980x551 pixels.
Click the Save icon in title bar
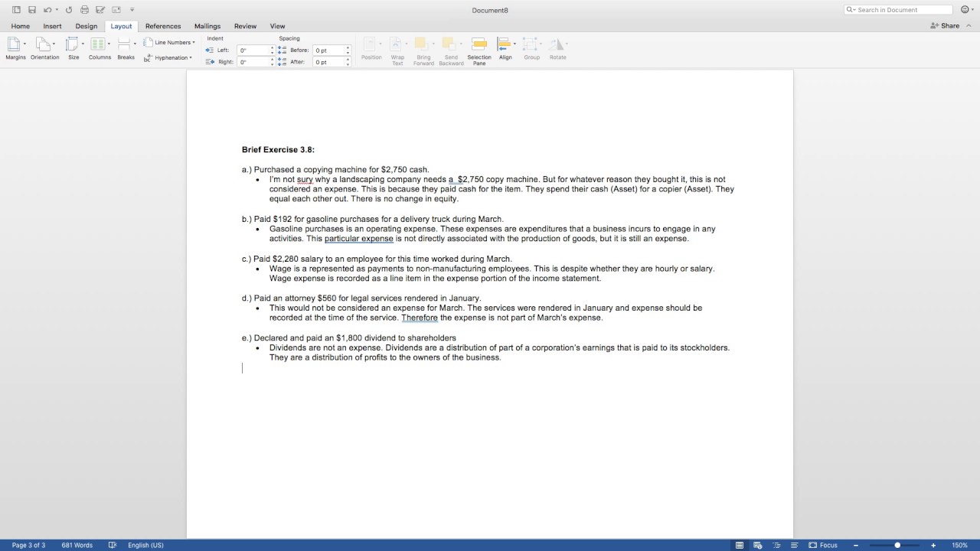coord(32,10)
